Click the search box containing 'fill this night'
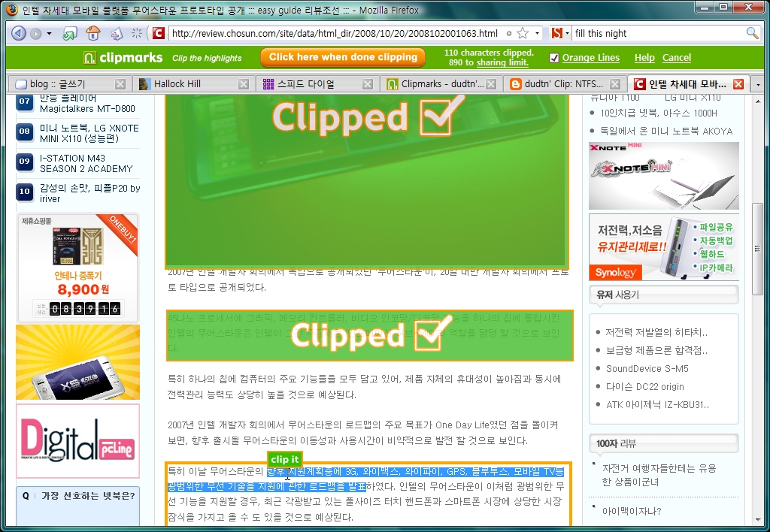 (x=658, y=33)
